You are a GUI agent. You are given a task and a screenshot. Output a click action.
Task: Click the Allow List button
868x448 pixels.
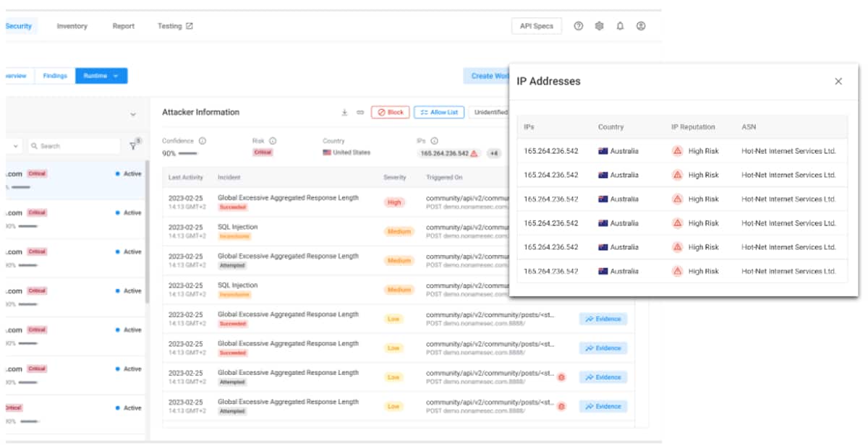point(439,113)
